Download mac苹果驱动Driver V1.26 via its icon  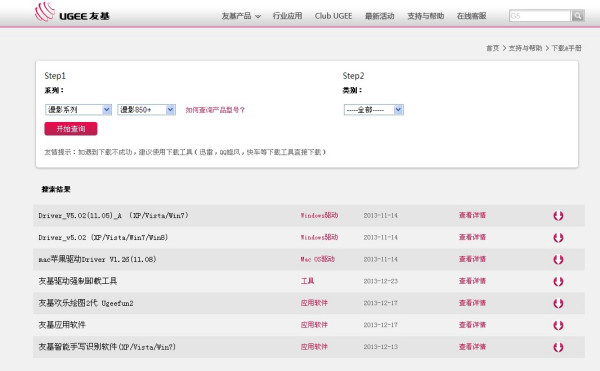(558, 259)
